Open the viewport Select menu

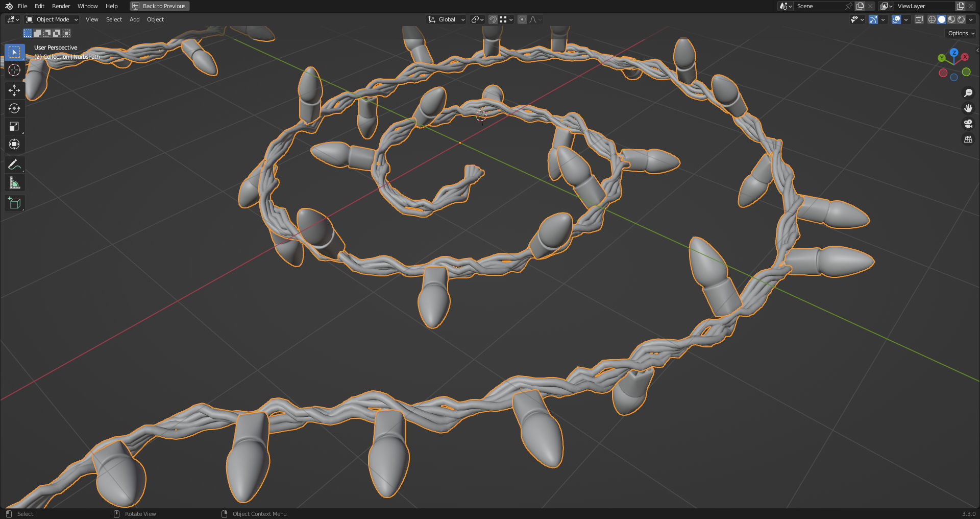pyautogui.click(x=114, y=19)
